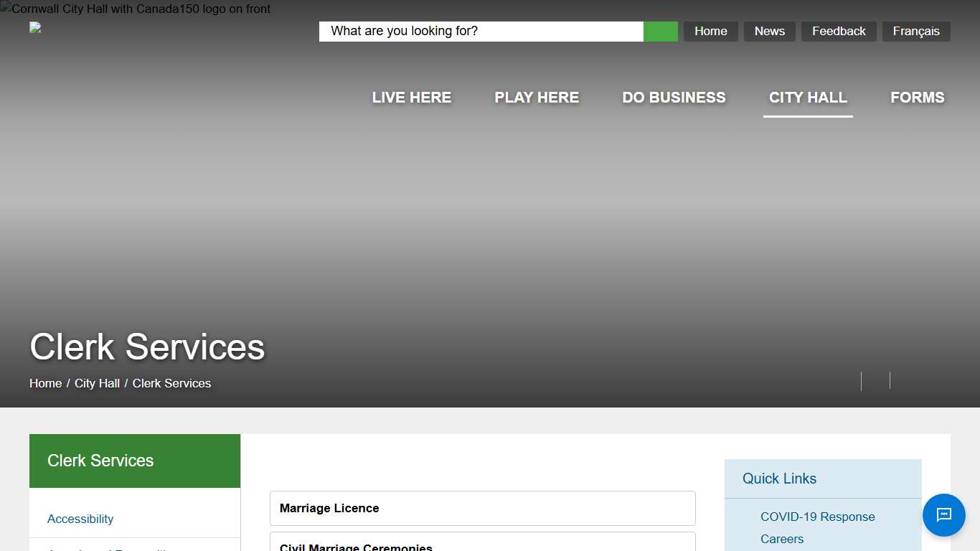
Task: Focus the 'What are you looking for?' field
Action: point(481,32)
